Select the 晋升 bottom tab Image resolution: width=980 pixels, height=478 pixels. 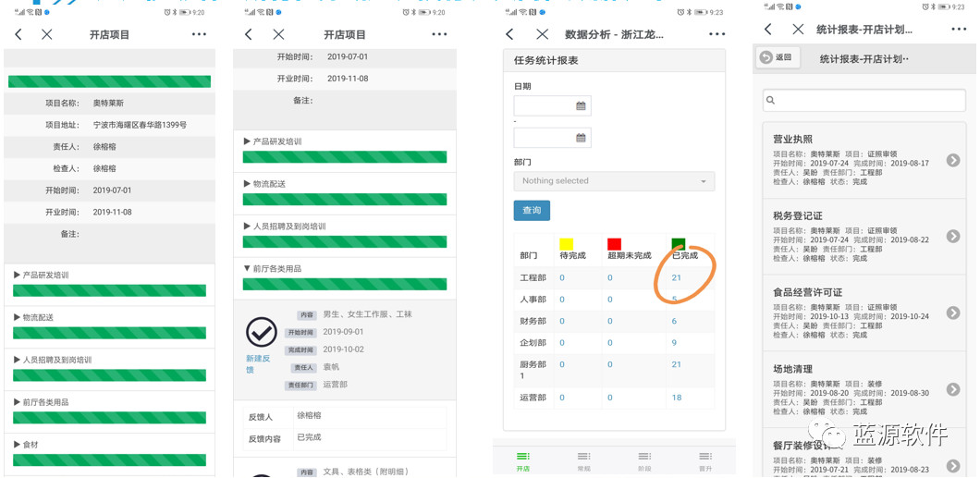pos(705,461)
